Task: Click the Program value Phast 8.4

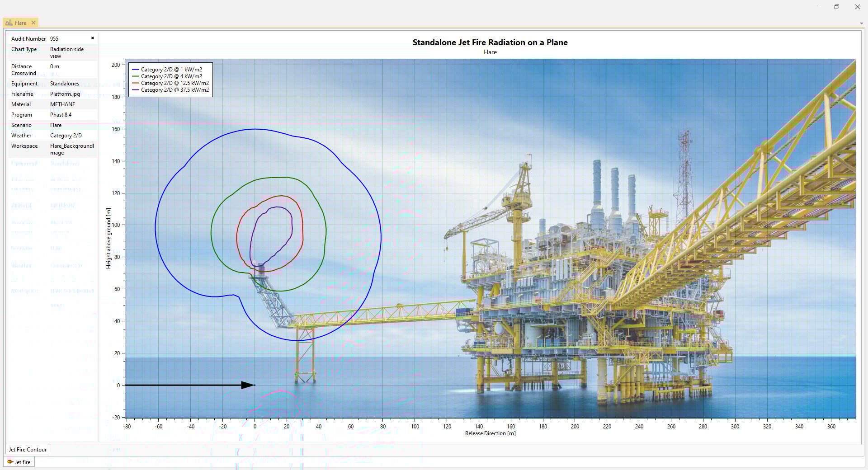Action: (x=61, y=114)
